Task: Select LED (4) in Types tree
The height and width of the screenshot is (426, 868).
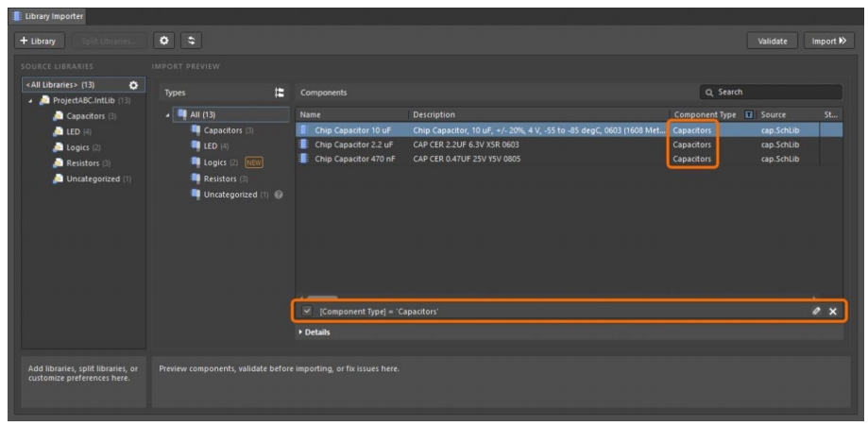Action: 216,145
